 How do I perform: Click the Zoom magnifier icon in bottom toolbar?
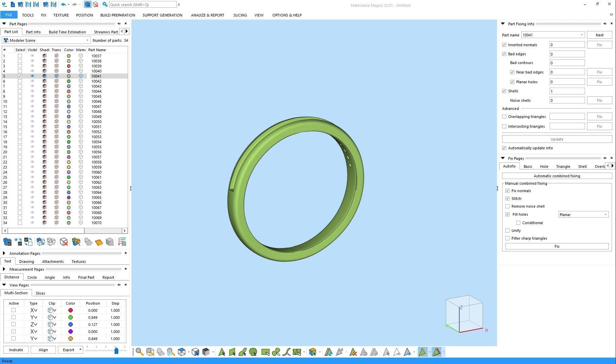[x=140, y=352]
